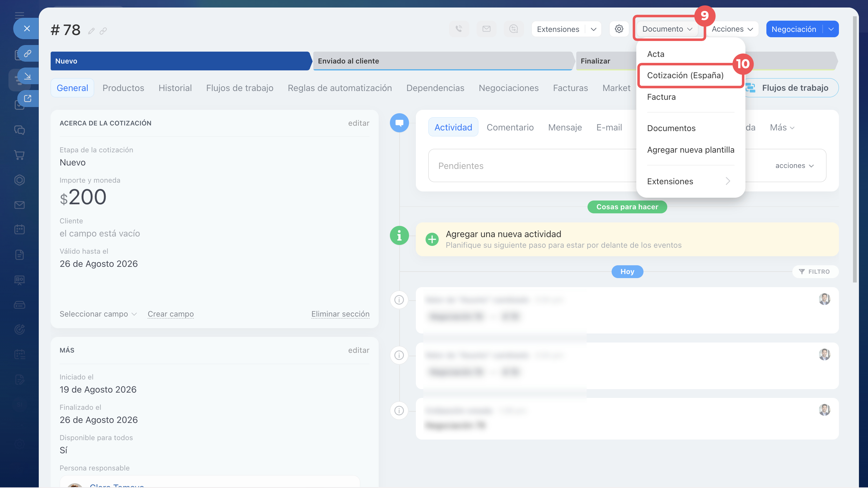Open Documentos from the menu

click(671, 128)
